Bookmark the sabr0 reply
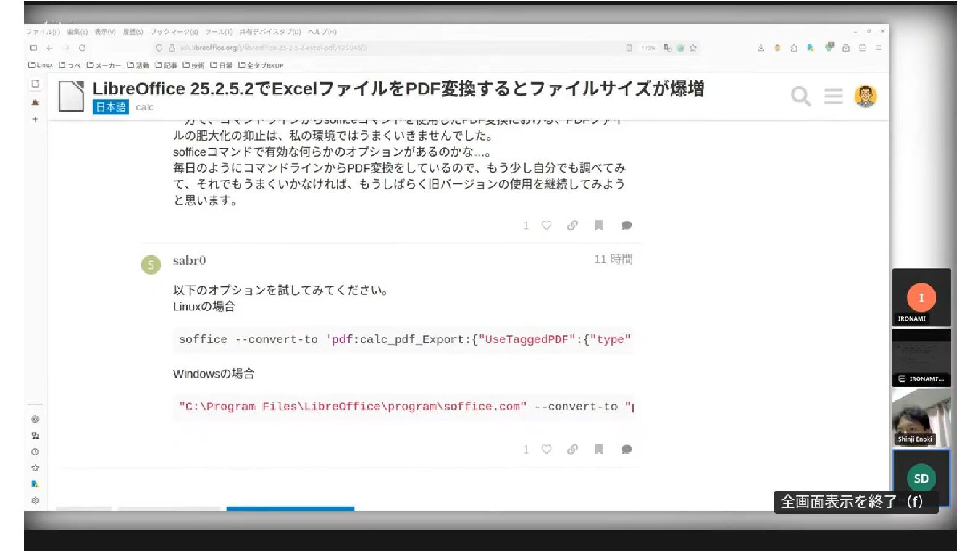 pyautogui.click(x=598, y=449)
